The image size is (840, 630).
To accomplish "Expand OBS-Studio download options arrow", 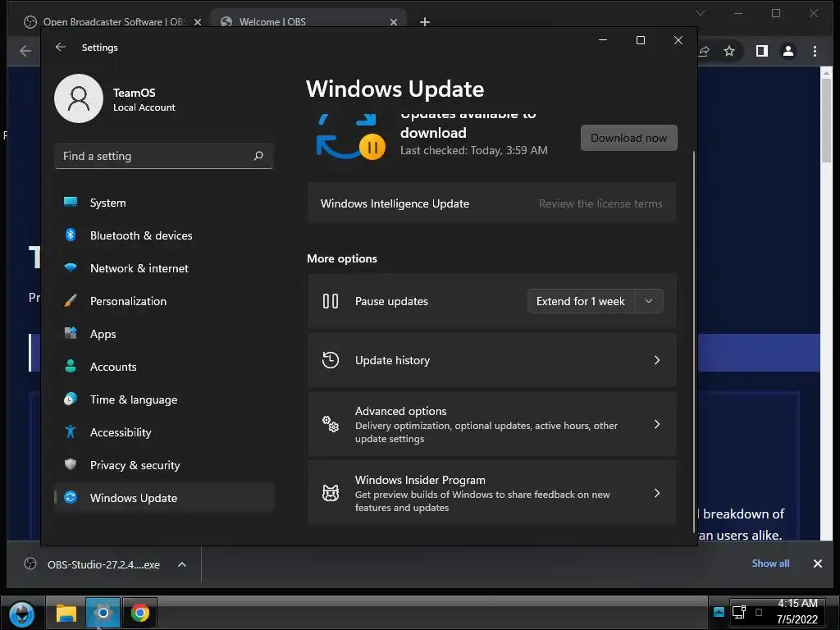I will pyautogui.click(x=182, y=564).
